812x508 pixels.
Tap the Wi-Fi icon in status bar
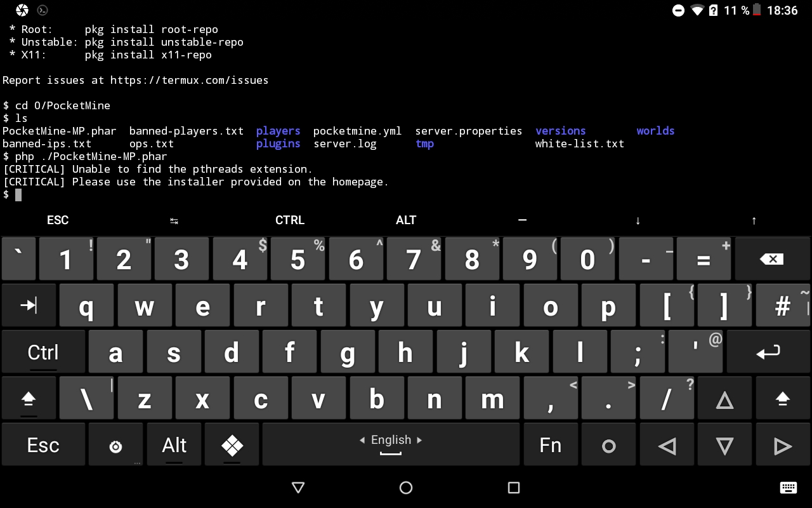tap(698, 10)
